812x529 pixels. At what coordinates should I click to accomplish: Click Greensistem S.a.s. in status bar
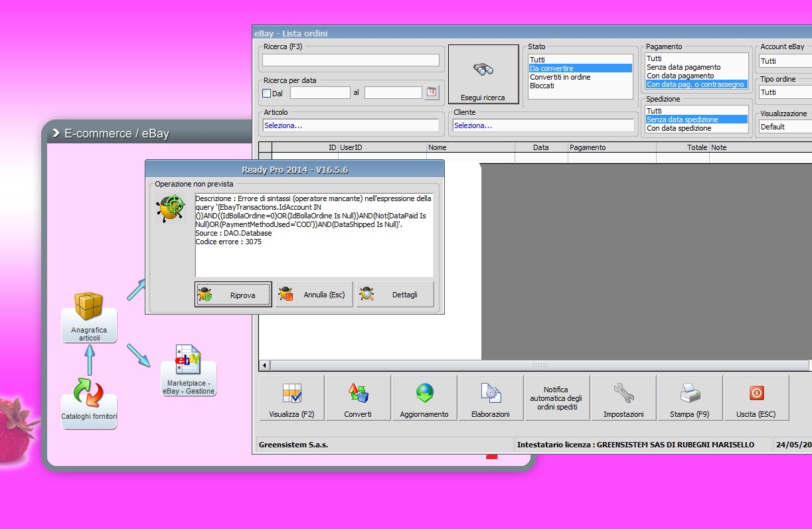pyautogui.click(x=293, y=445)
